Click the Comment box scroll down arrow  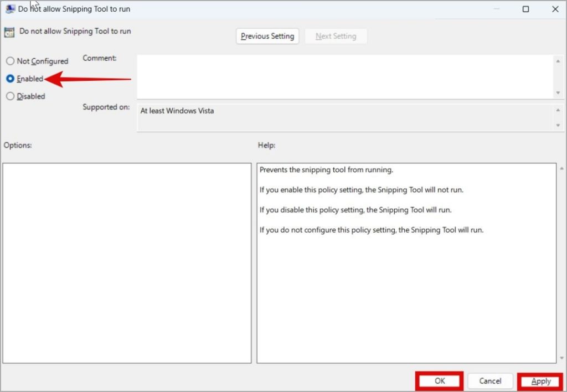[x=558, y=93]
